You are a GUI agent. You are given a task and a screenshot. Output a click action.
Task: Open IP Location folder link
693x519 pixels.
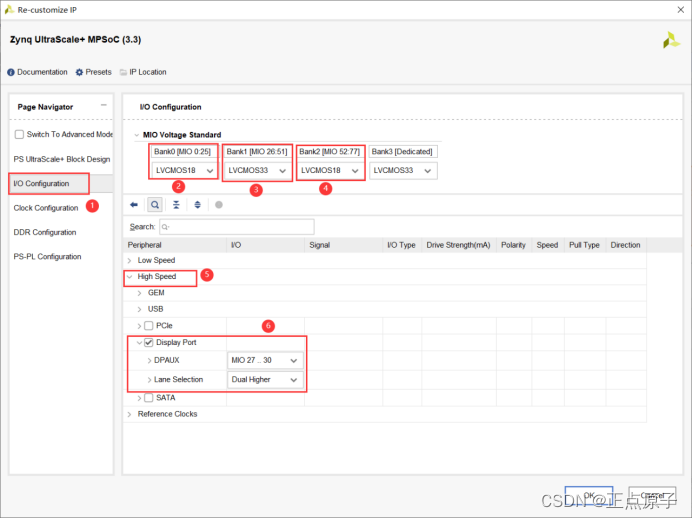143,72
